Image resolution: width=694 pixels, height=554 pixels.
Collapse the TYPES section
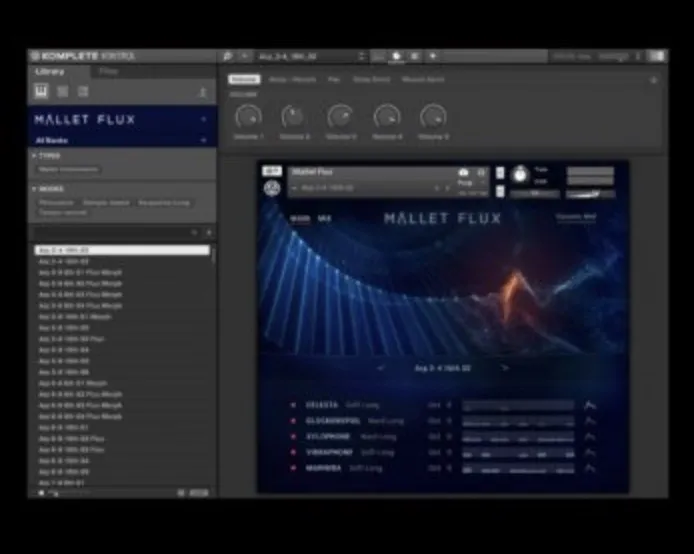(34, 156)
